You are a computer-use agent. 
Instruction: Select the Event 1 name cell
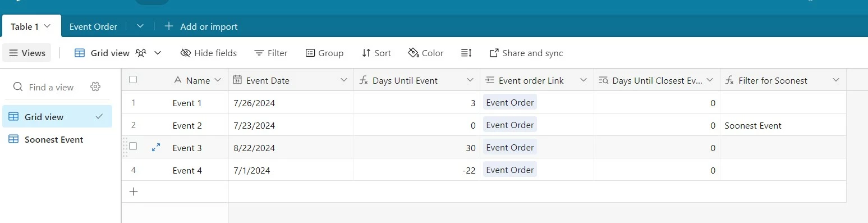[x=187, y=103]
